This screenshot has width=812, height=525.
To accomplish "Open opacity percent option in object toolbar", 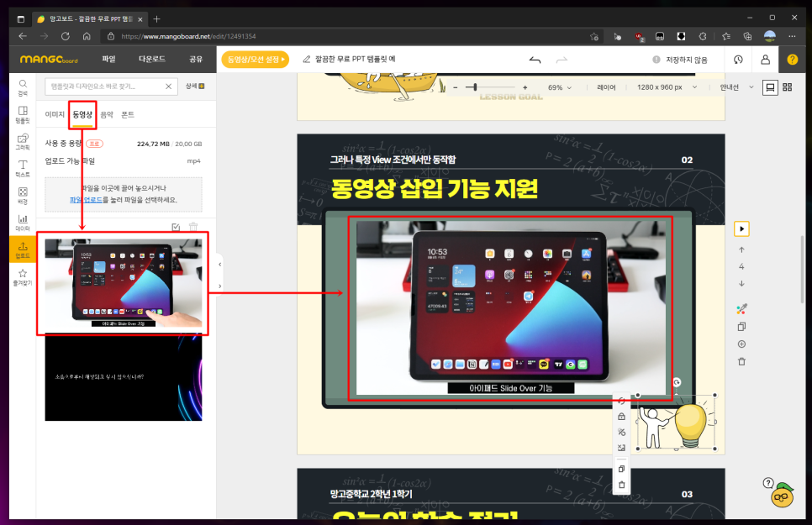I will 621,432.
